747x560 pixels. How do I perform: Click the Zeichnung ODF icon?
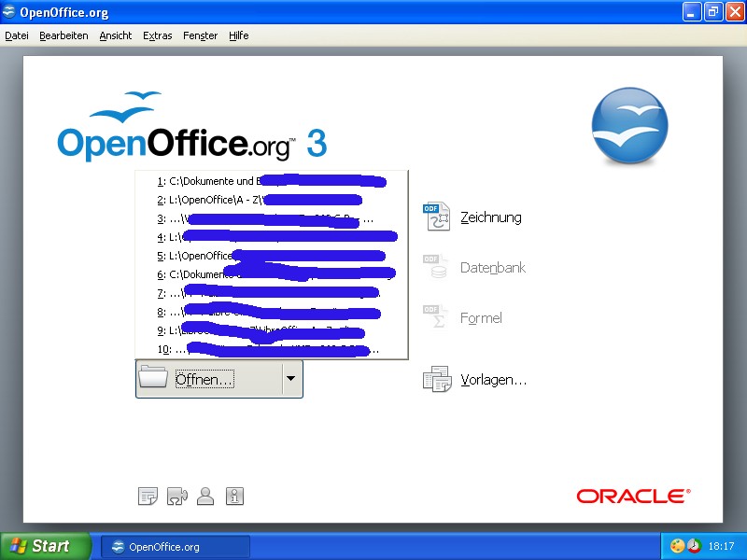click(x=436, y=217)
